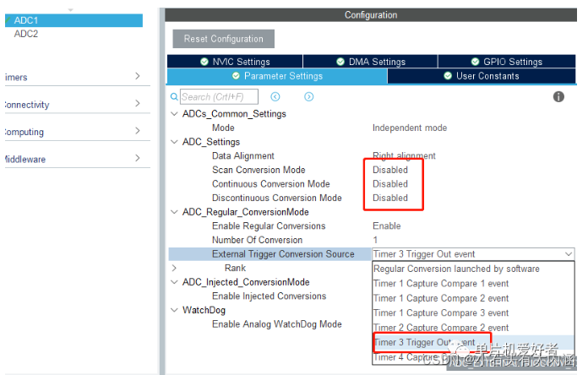Collapse the WatchDog group
This screenshot has width=588, height=375.
click(x=174, y=310)
